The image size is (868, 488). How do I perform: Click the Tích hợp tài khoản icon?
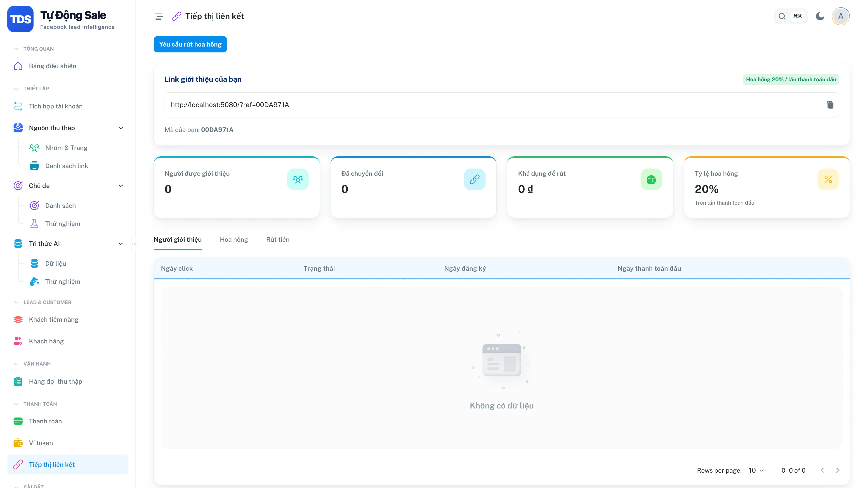[18, 106]
